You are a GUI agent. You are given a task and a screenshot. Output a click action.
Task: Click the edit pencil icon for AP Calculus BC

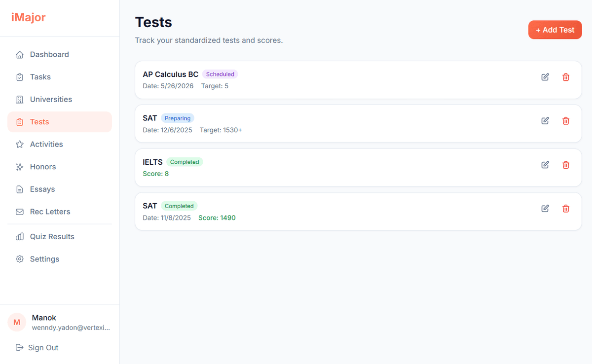[x=545, y=77]
